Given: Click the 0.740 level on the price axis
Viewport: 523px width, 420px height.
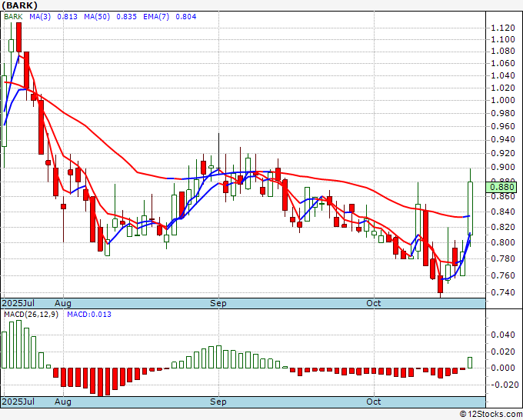Looking at the screenshot, I should [502, 292].
